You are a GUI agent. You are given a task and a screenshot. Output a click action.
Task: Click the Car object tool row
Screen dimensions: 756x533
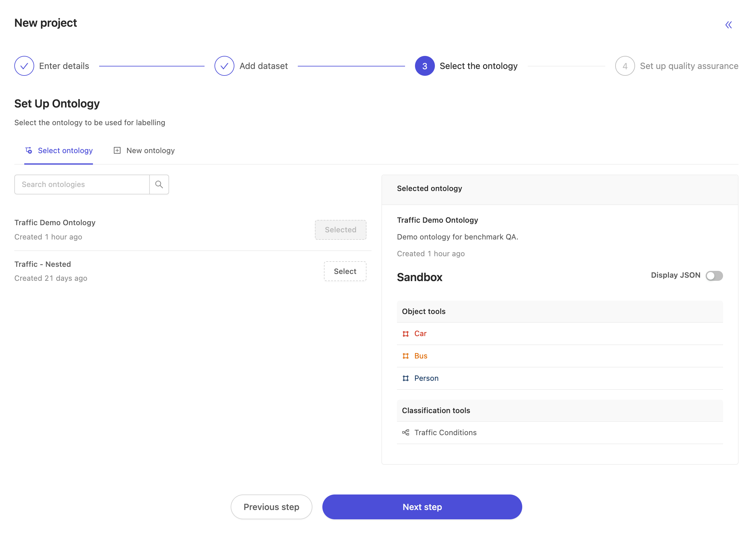pyautogui.click(x=560, y=334)
